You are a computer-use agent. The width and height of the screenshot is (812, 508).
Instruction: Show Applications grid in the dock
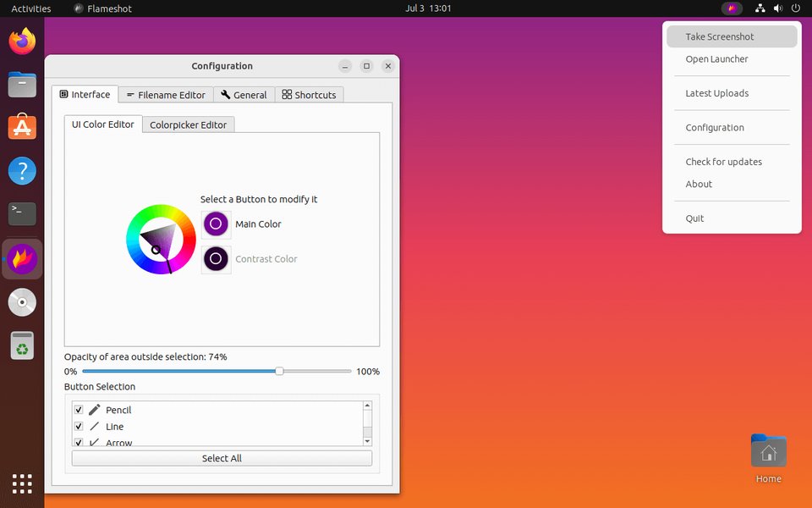coord(22,483)
